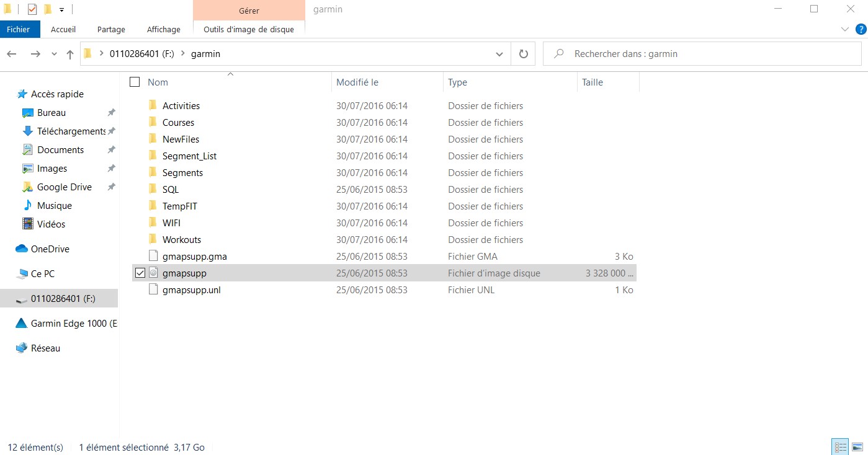This screenshot has height=455, width=868.
Task: Expand the root chevron before 0110286401 in path
Action: (101, 54)
